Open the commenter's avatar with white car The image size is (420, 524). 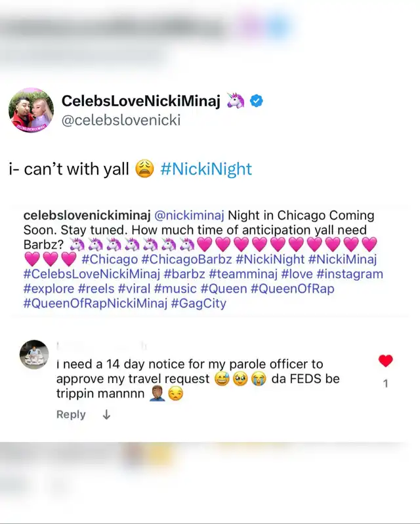[34, 355]
